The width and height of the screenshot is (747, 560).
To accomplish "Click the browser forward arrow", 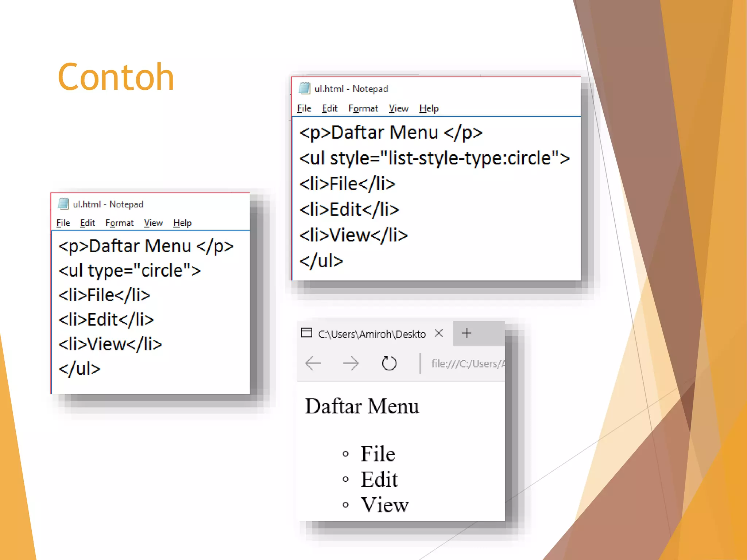I will [351, 363].
